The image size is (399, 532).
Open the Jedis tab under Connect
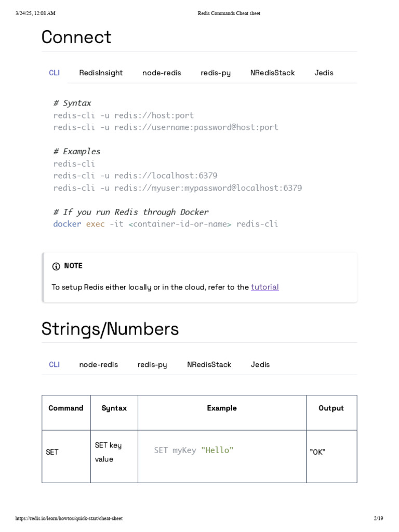point(324,73)
